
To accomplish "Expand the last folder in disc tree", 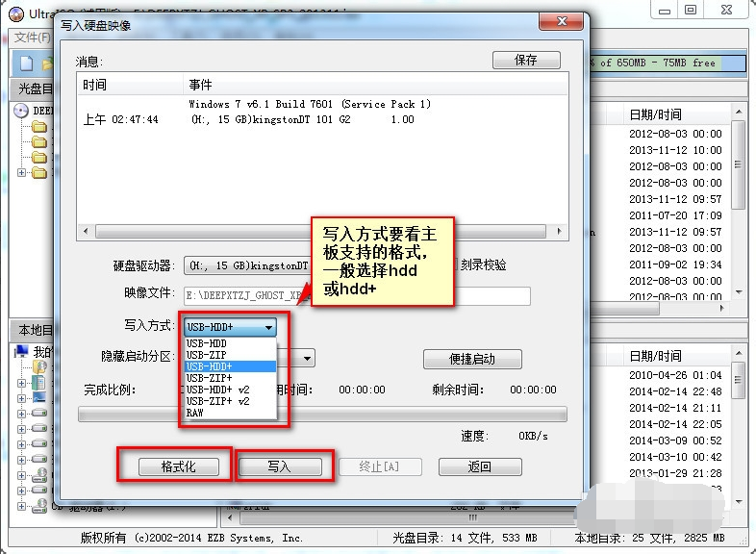I will 22,173.
